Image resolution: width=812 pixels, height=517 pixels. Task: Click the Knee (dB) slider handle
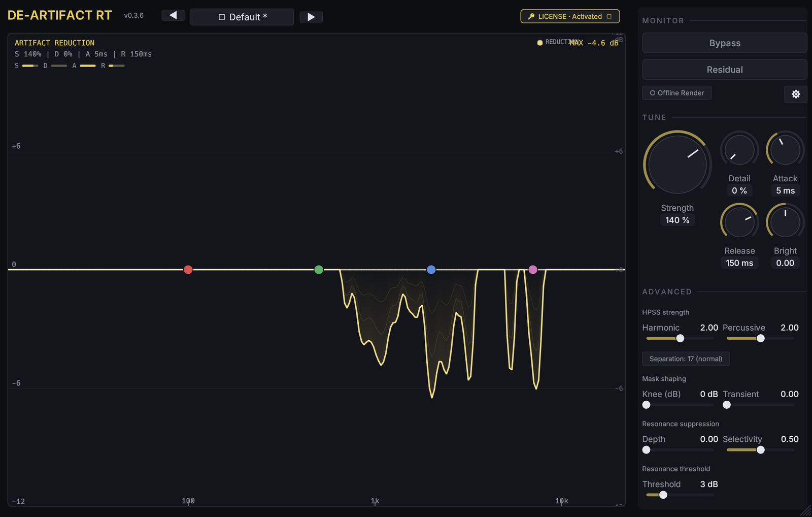coord(647,405)
